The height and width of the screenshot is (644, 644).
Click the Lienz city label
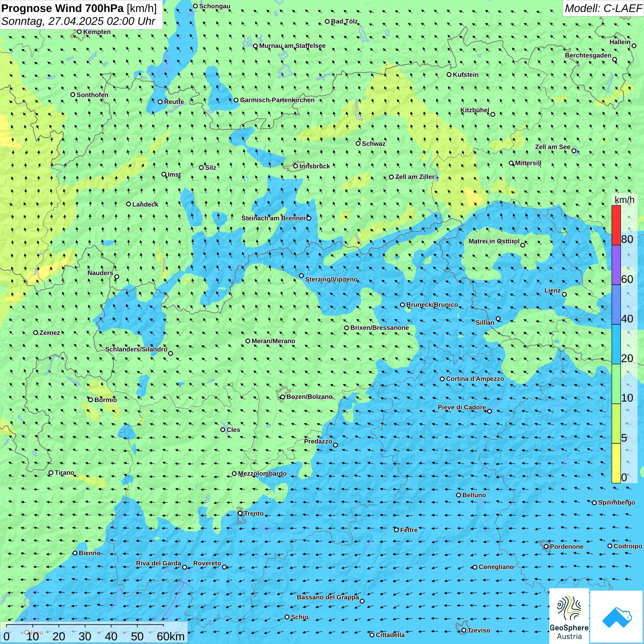[552, 290]
